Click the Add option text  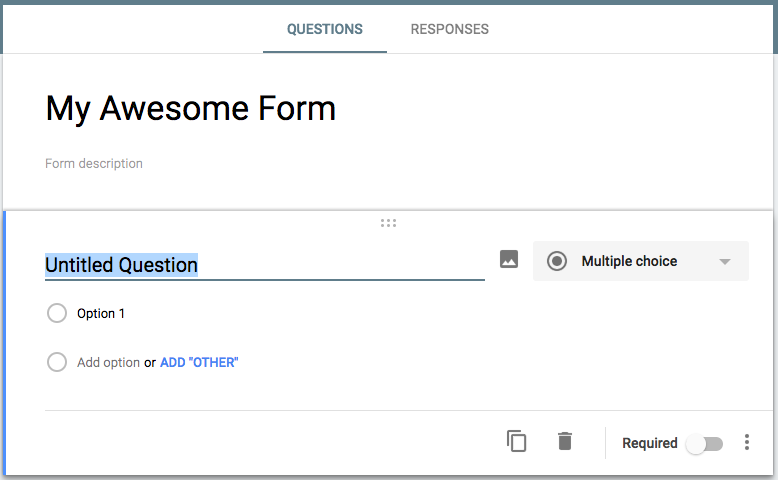[x=108, y=362]
